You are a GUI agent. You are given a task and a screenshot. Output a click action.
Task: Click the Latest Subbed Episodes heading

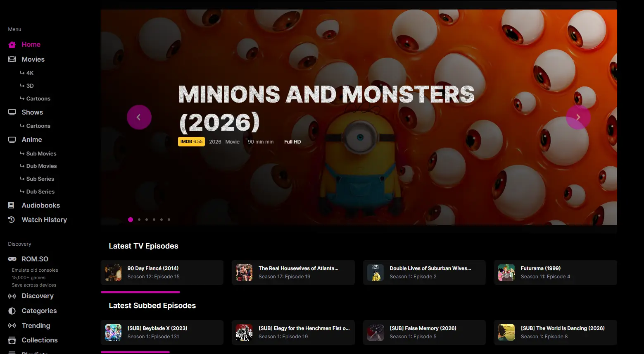pos(152,306)
